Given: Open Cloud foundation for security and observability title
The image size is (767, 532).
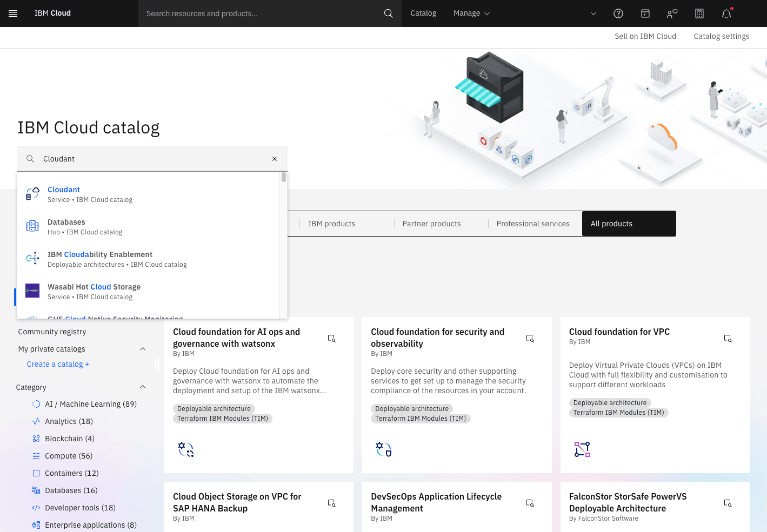Looking at the screenshot, I should [x=438, y=338].
